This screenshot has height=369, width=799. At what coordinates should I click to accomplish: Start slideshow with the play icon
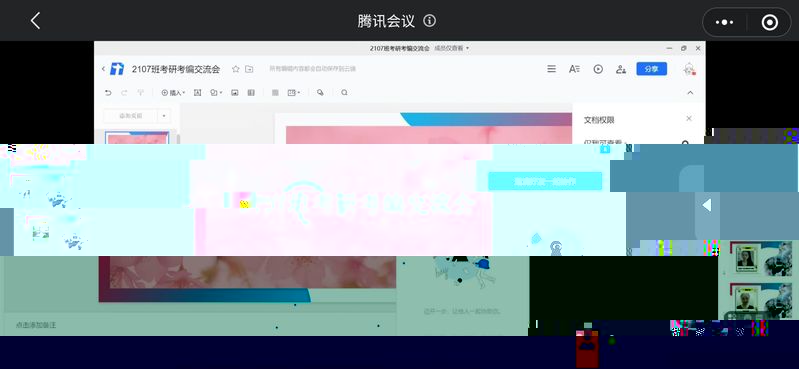(598, 69)
